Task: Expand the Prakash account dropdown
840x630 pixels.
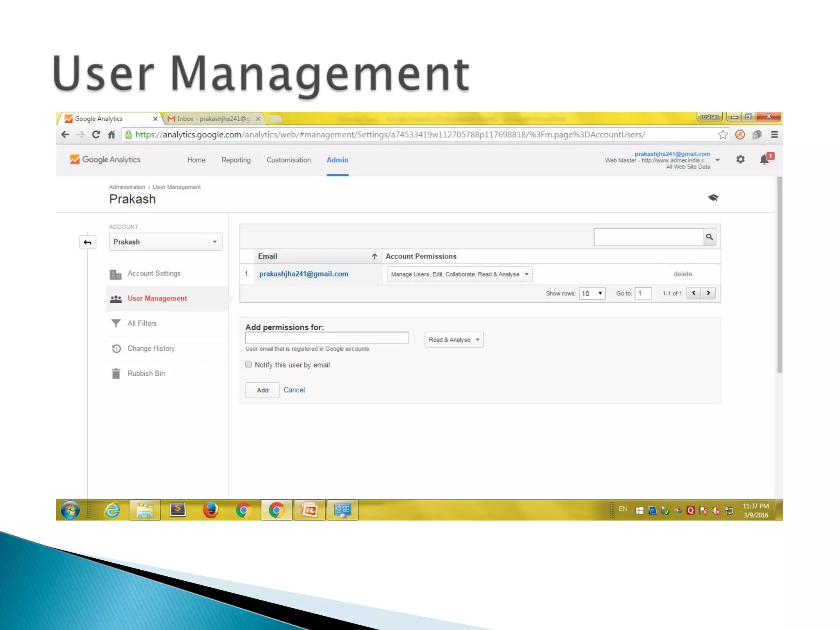Action: 165,242
